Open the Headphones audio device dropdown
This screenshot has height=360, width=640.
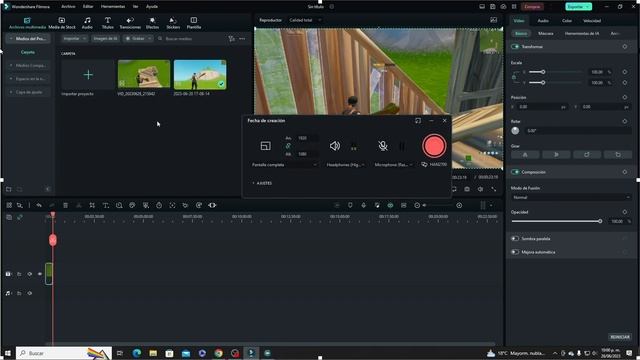click(345, 164)
